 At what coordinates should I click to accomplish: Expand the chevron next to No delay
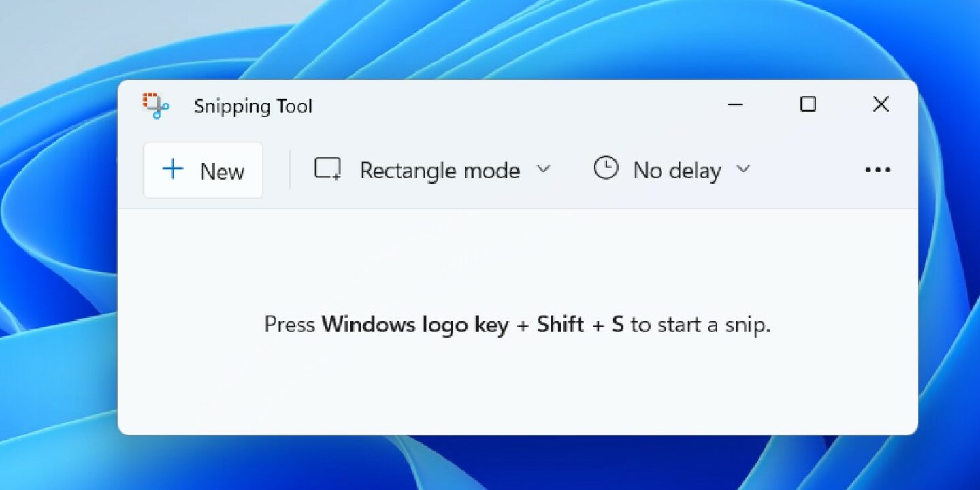[743, 169]
